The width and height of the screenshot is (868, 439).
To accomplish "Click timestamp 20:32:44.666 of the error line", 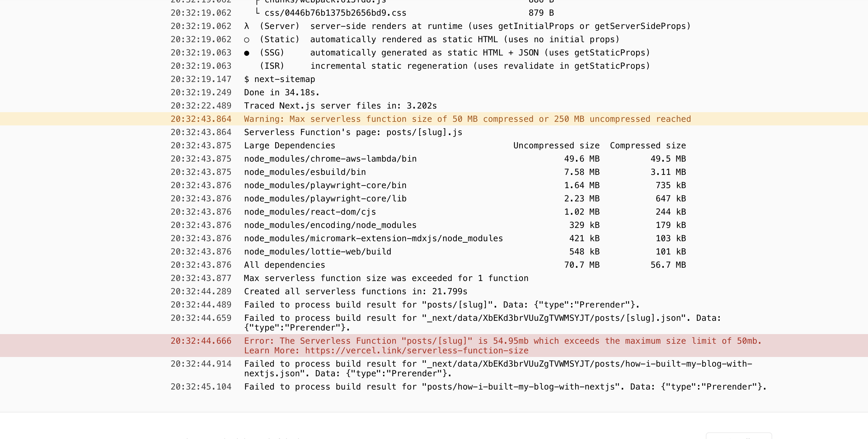I will [x=201, y=341].
